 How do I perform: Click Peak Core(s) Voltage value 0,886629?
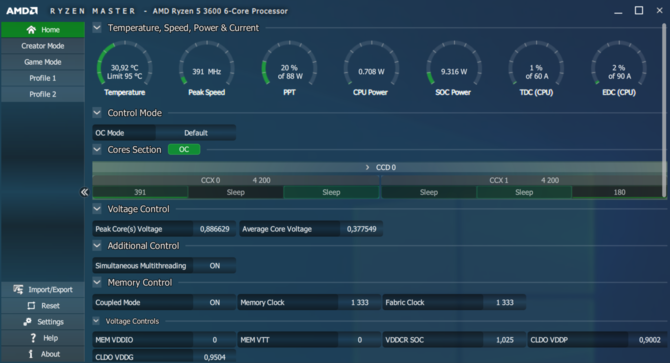[215, 229]
